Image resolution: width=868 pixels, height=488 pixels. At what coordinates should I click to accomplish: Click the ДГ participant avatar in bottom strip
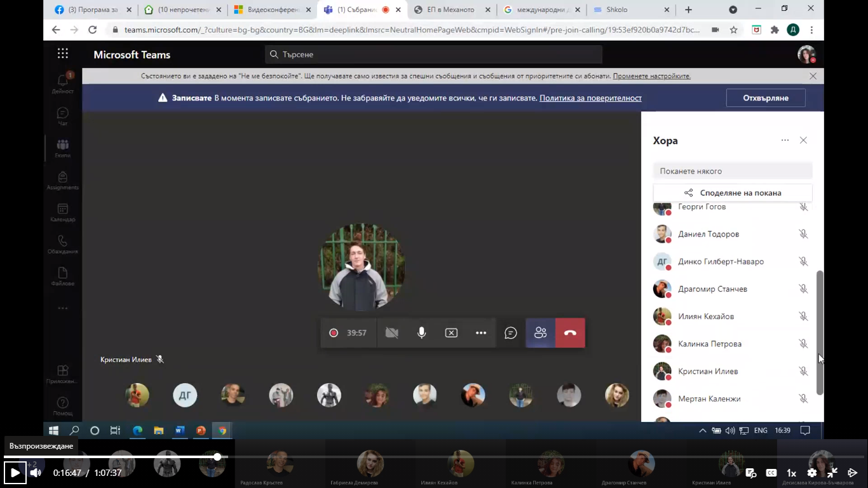coord(185,395)
